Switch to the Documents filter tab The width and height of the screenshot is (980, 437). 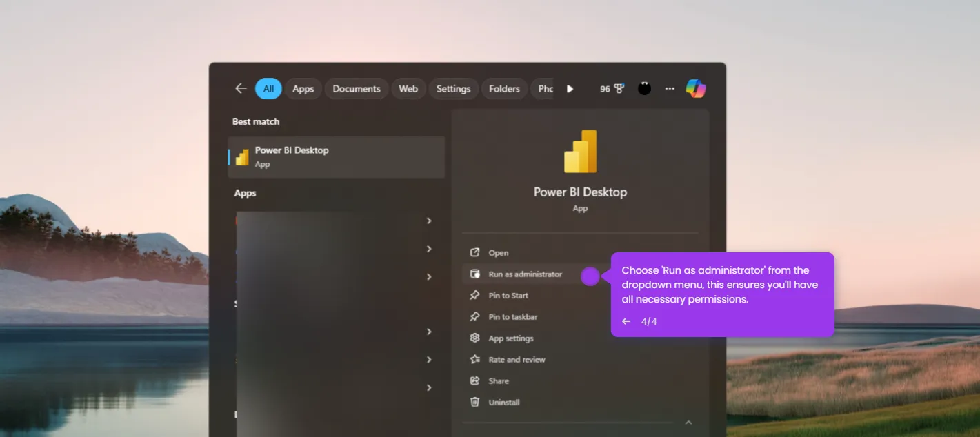(357, 88)
